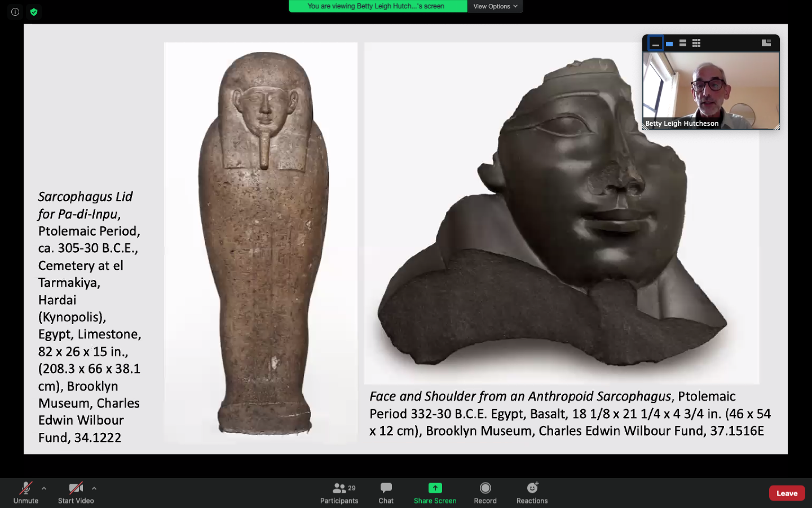The height and width of the screenshot is (508, 812).
Task: Select the active speaker thumbnail layout
Action: (x=669, y=43)
